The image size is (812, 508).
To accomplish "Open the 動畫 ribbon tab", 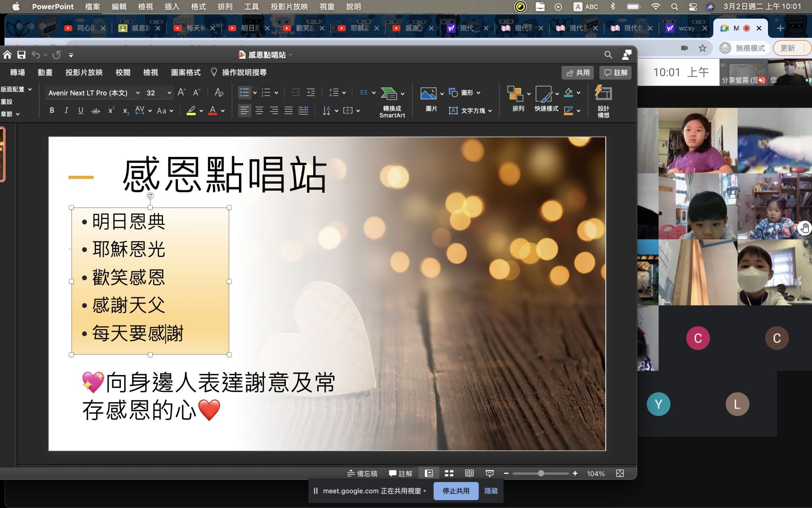I will [x=45, y=72].
